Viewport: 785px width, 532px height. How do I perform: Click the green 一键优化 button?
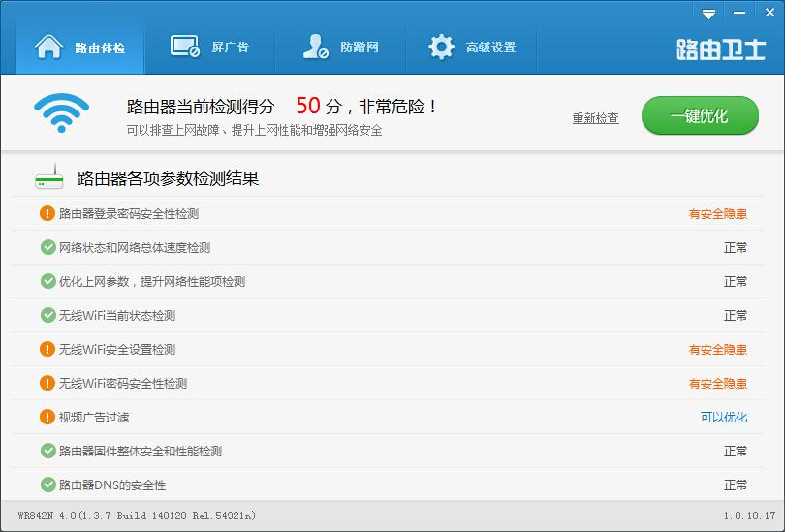(700, 115)
